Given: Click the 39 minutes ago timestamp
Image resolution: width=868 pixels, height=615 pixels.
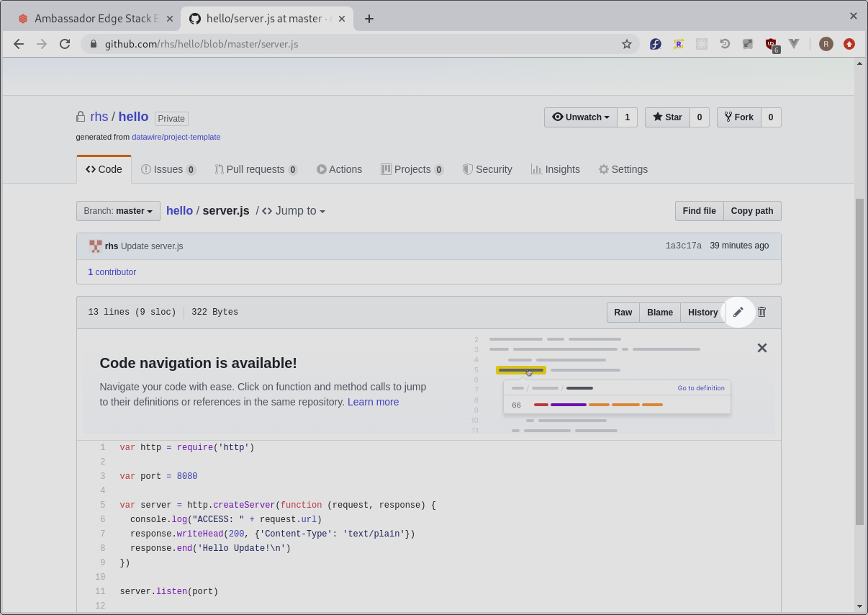Looking at the screenshot, I should [739, 246].
